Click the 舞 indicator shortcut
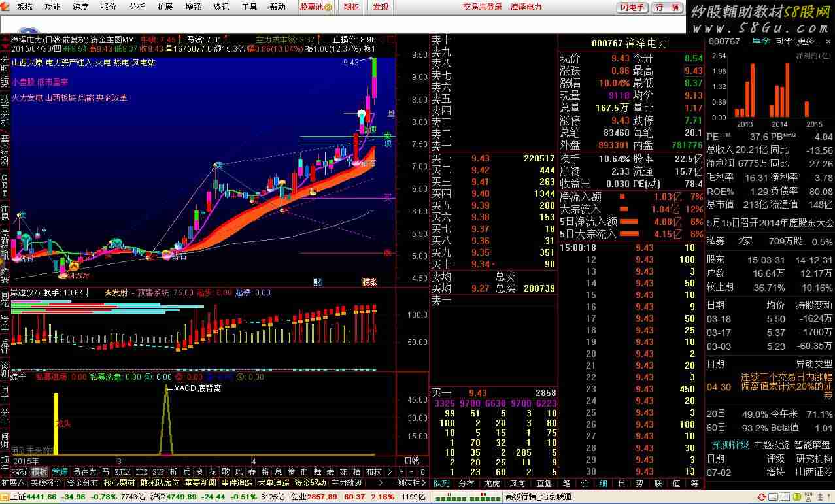The height and width of the screenshot is (504, 835). point(317,471)
